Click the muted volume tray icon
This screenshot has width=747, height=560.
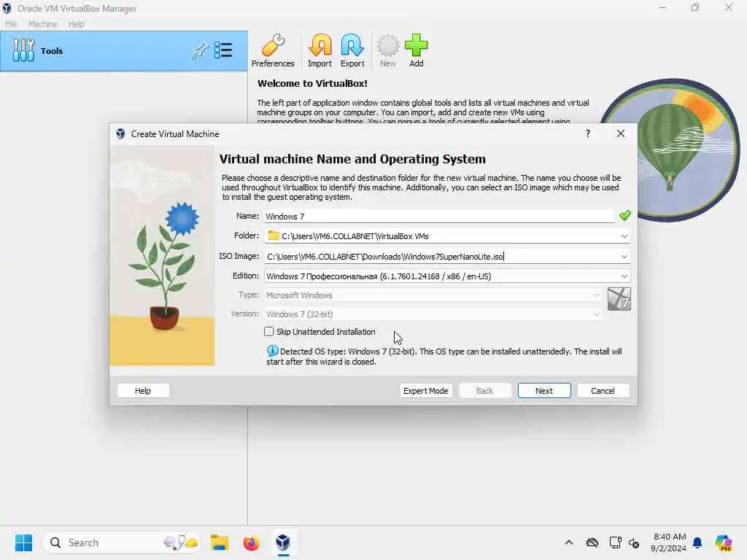(634, 542)
